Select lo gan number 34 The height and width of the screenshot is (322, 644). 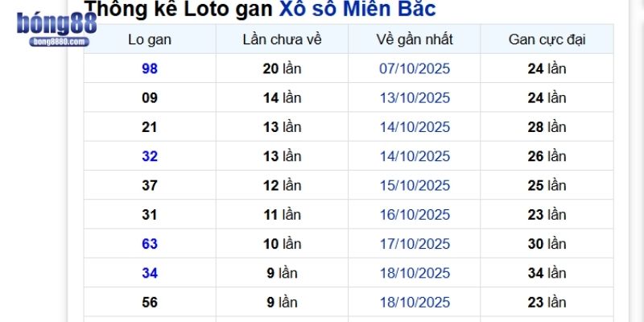click(150, 273)
